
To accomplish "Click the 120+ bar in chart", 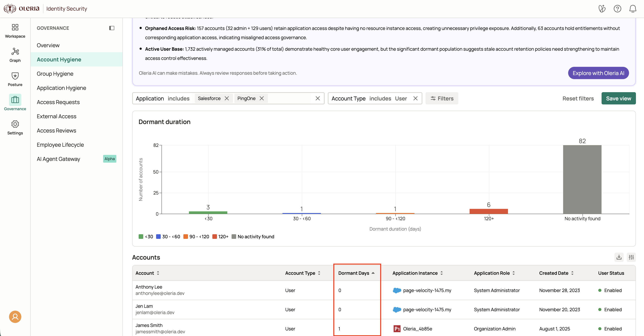I will pos(488,212).
